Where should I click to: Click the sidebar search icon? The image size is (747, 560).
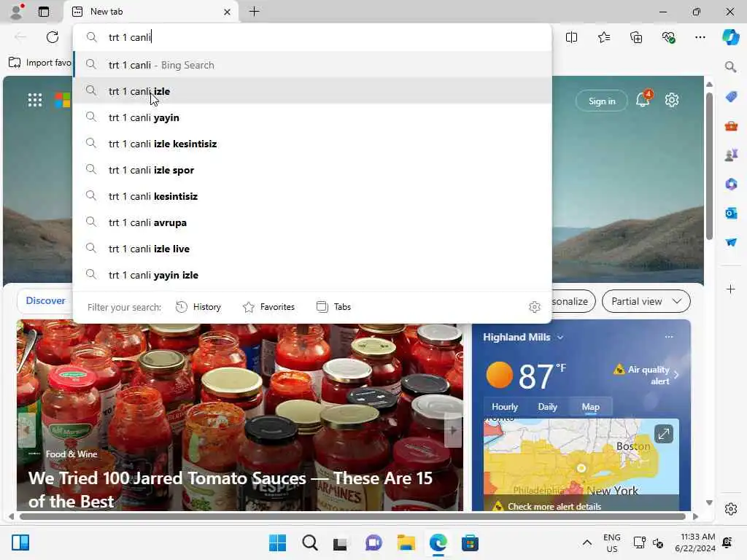pos(730,66)
